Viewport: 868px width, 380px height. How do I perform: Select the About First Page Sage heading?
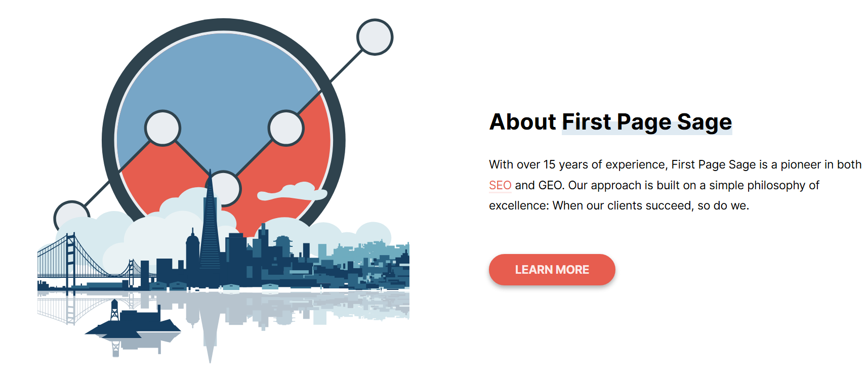click(x=610, y=122)
